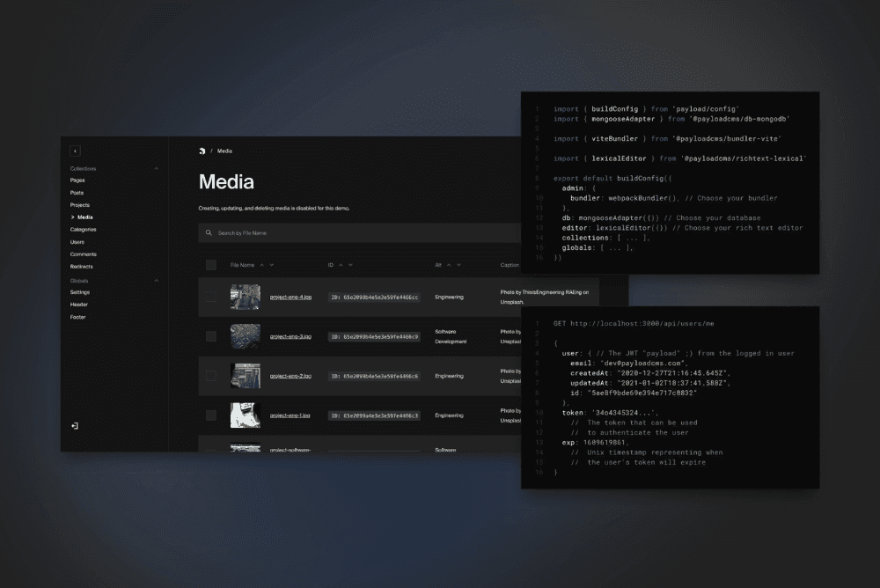Viewport: 880px width, 588px height.
Task: Click the 'GET http://localhost:3000/api/users/me' line
Action: (x=634, y=323)
